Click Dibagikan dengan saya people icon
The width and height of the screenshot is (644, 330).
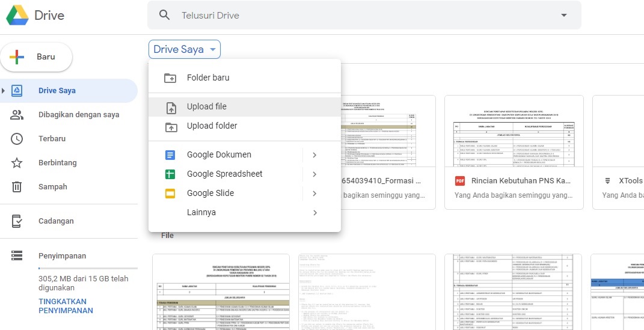coord(16,115)
